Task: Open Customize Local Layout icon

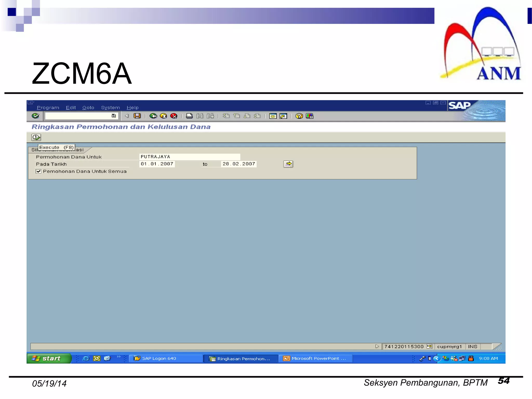Action: click(x=310, y=116)
